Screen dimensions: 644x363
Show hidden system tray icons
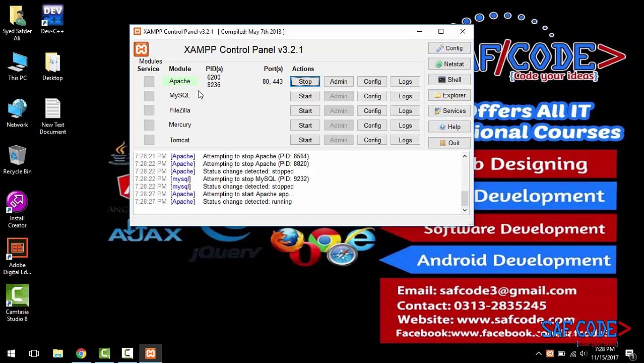click(x=538, y=353)
